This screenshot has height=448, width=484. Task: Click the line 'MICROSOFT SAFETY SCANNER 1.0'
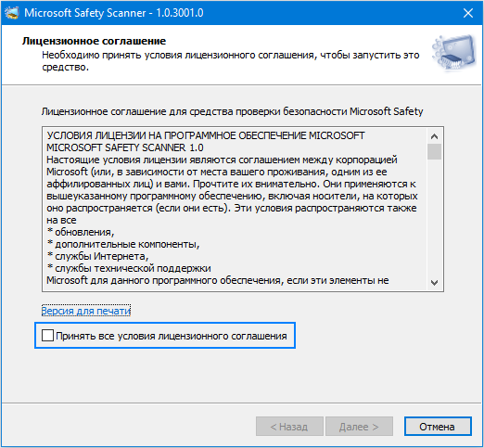click(x=125, y=147)
